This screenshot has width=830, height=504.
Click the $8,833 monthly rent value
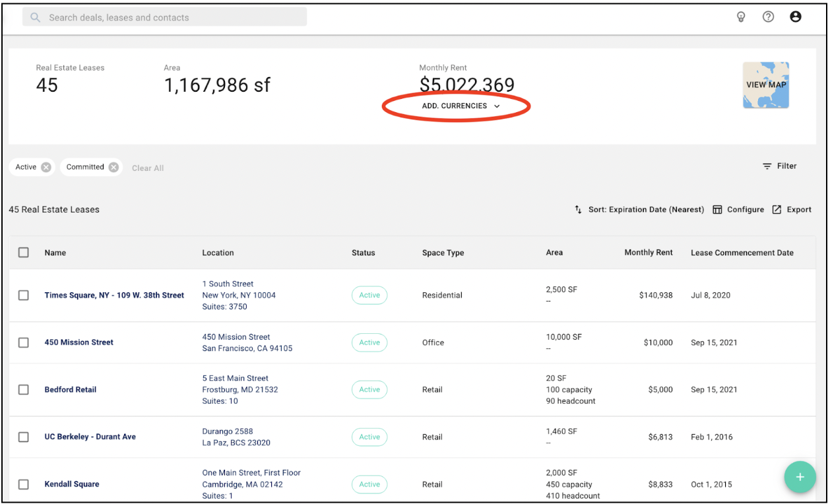click(x=660, y=484)
